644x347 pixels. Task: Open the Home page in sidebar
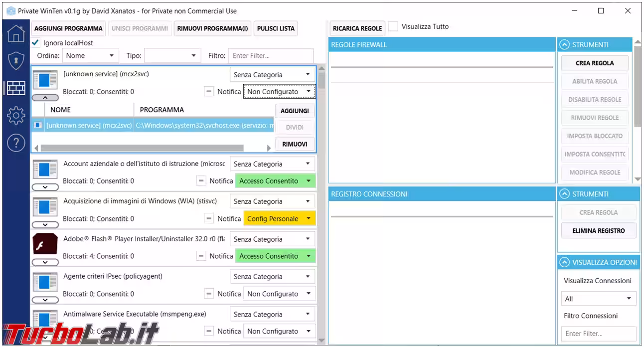point(16,33)
